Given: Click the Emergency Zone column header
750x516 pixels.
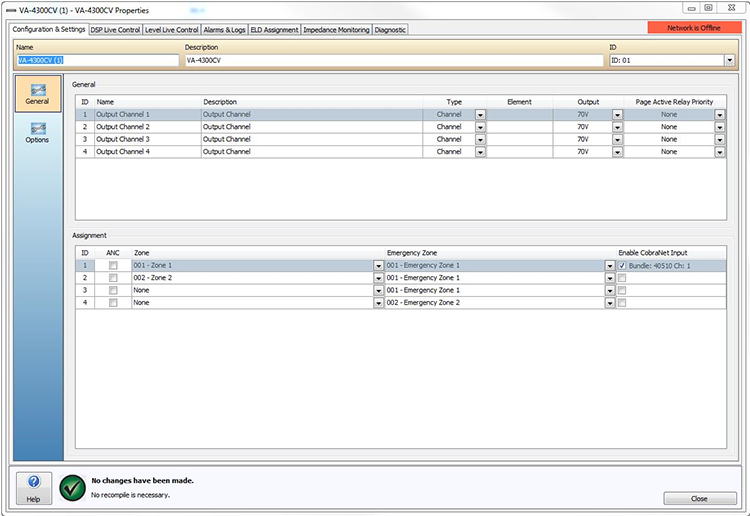Looking at the screenshot, I should click(x=500, y=253).
